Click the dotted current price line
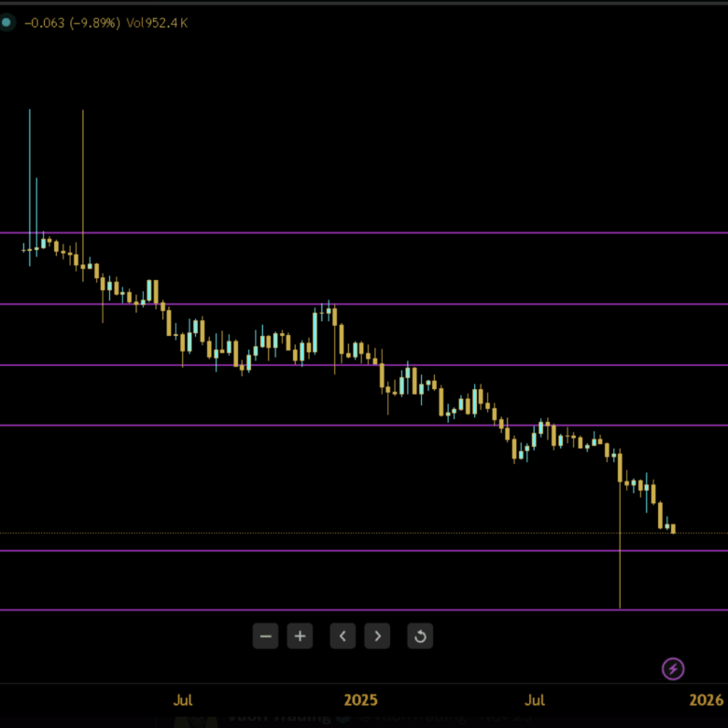Viewport: 728px width, 728px height. (x=373, y=533)
